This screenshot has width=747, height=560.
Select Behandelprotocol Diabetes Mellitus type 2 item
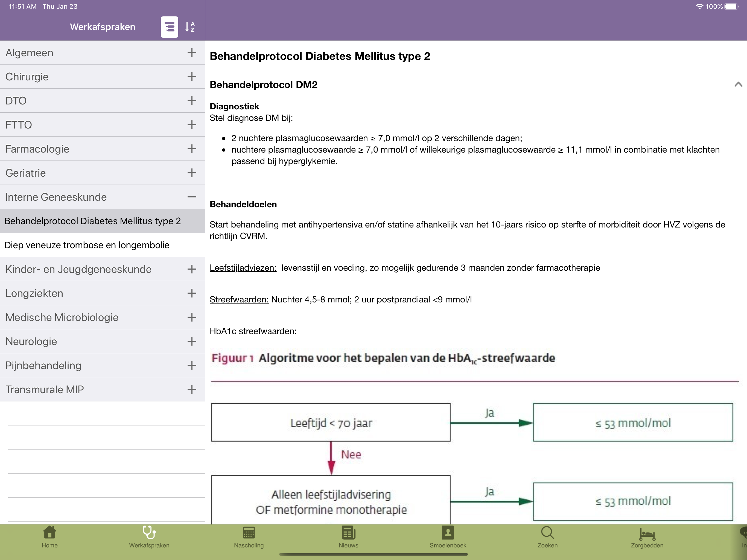pos(103,221)
